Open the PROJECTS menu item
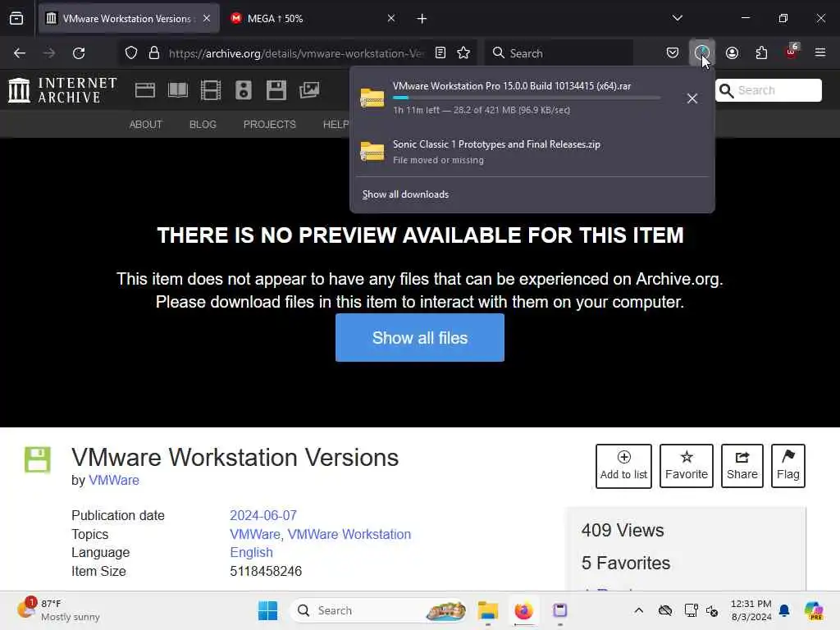840x630 pixels. coord(269,125)
